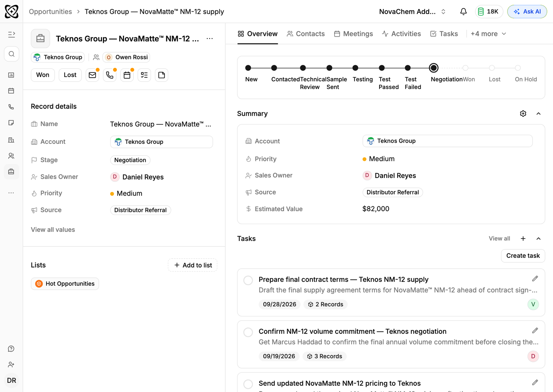
Task: Check off Confirm NM-12 volume commitment task
Action: click(248, 332)
